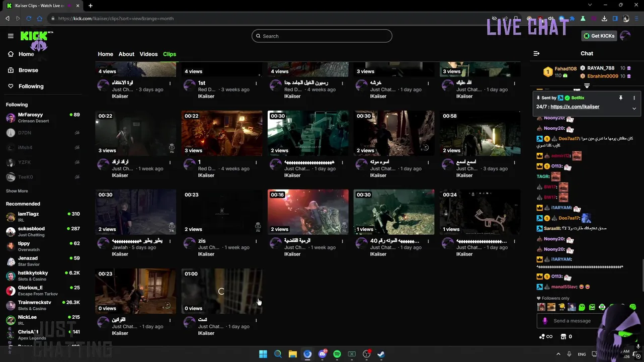Viewport: 644px width, 362px height.
Task: Show hidden system tray icons chevron
Action: [558, 354]
